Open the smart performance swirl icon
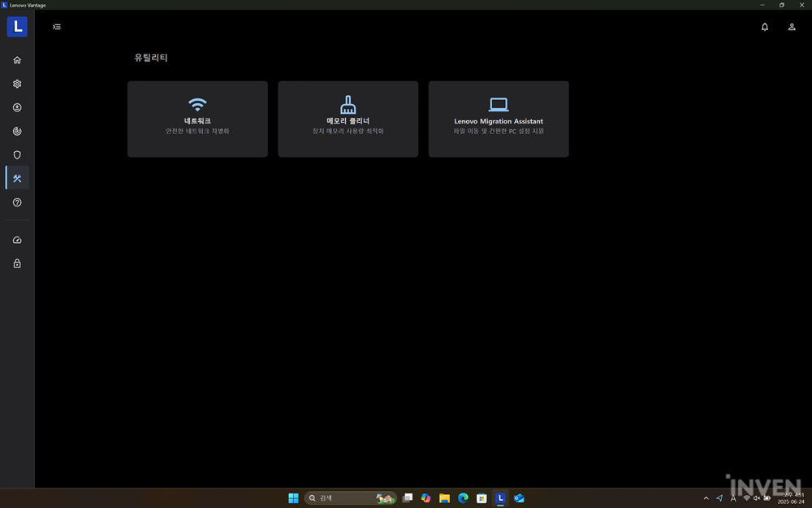This screenshot has height=508, width=812. 17,131
